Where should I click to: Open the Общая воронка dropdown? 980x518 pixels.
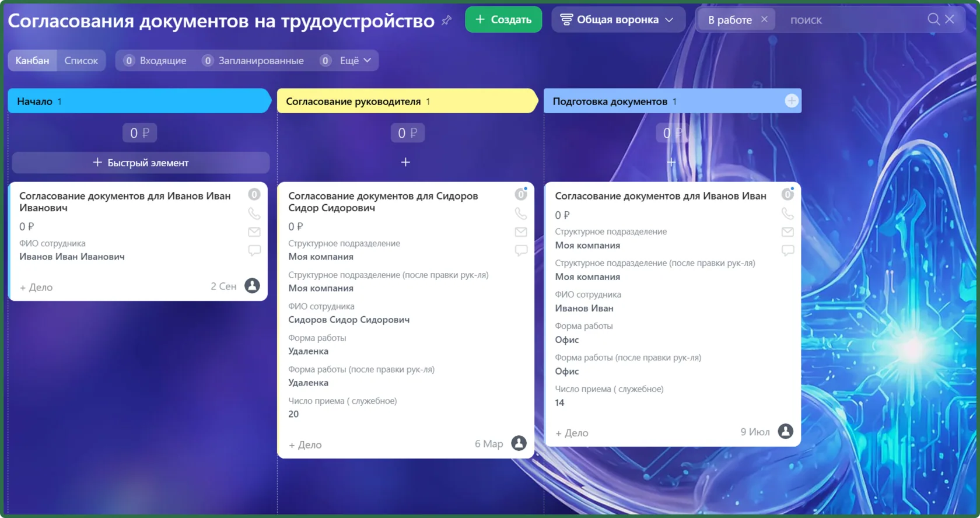[617, 20]
